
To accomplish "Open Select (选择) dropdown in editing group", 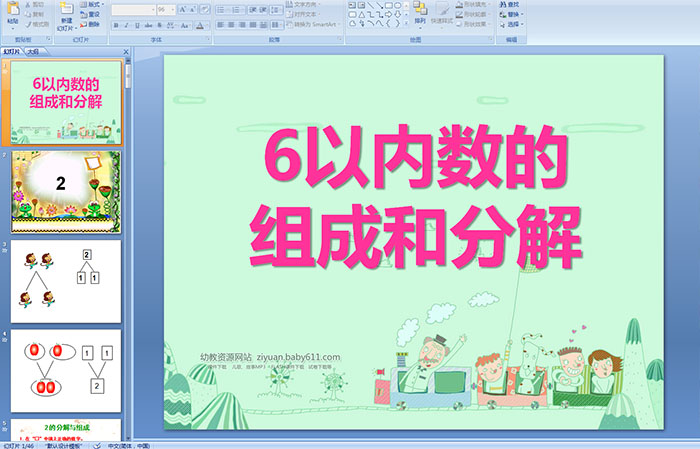I will point(511,24).
